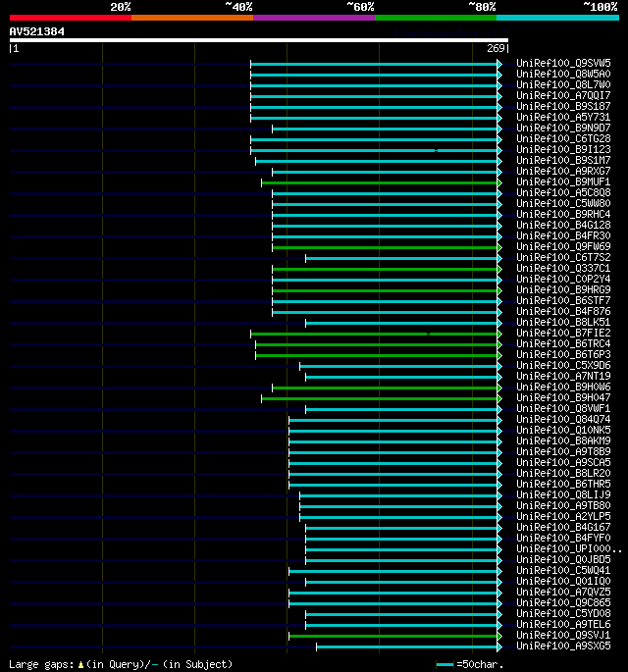Select the UniRef100_C0P2Y4 label

click(x=563, y=279)
